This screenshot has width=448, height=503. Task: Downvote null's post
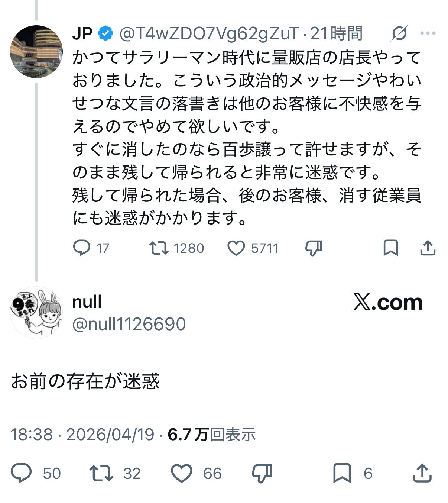click(x=262, y=473)
